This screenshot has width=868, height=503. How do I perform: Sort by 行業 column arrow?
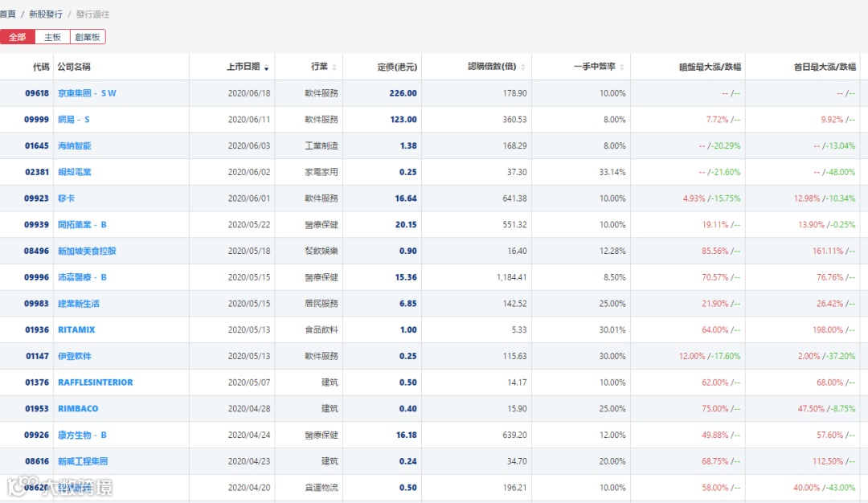pyautogui.click(x=334, y=67)
